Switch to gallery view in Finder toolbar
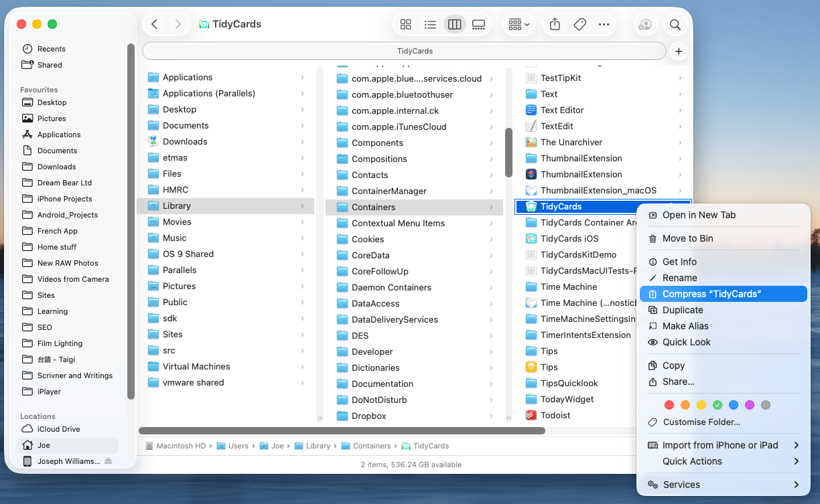 point(478,24)
